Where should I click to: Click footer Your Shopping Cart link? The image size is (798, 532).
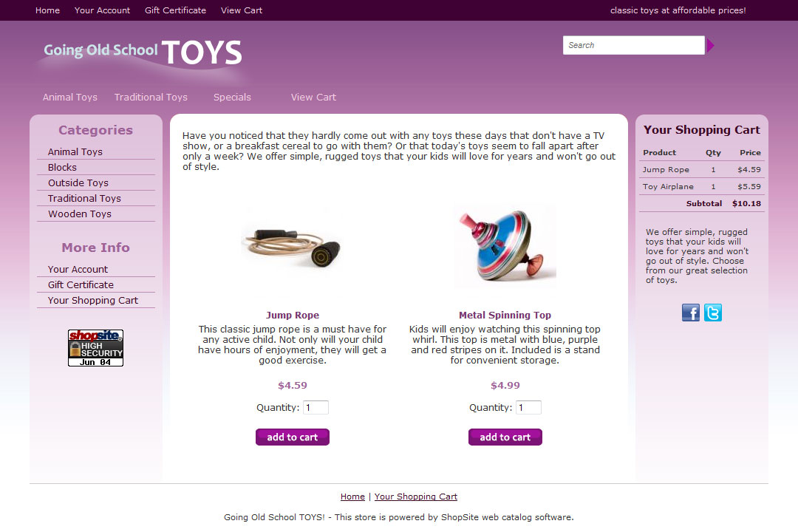[x=416, y=497]
